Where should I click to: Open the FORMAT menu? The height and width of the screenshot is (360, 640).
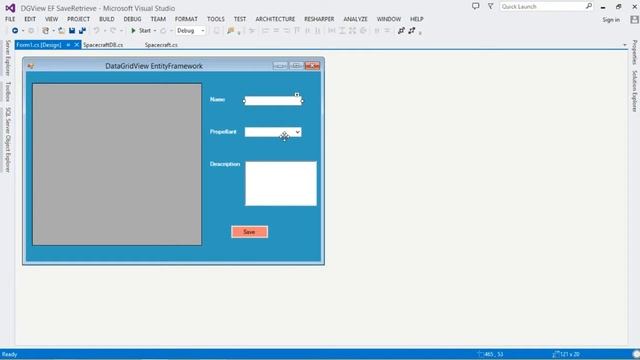pos(186,19)
